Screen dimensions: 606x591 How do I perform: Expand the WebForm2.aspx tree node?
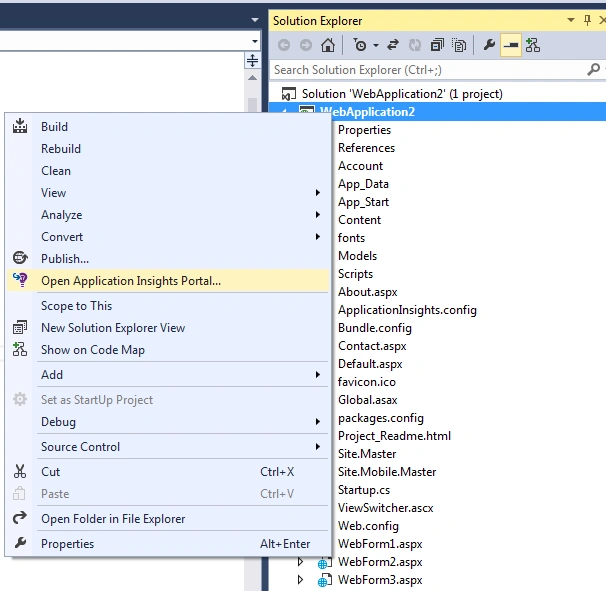(300, 561)
